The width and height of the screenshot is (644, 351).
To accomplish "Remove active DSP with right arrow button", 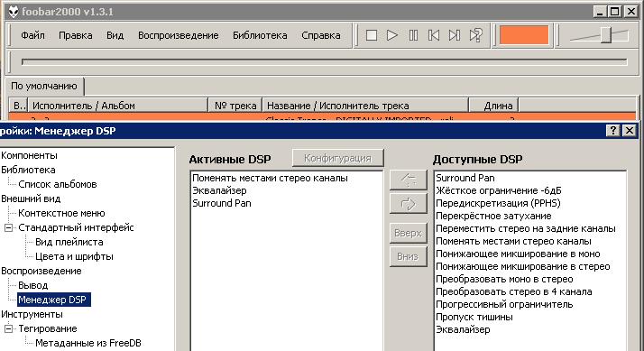I will tap(408, 203).
